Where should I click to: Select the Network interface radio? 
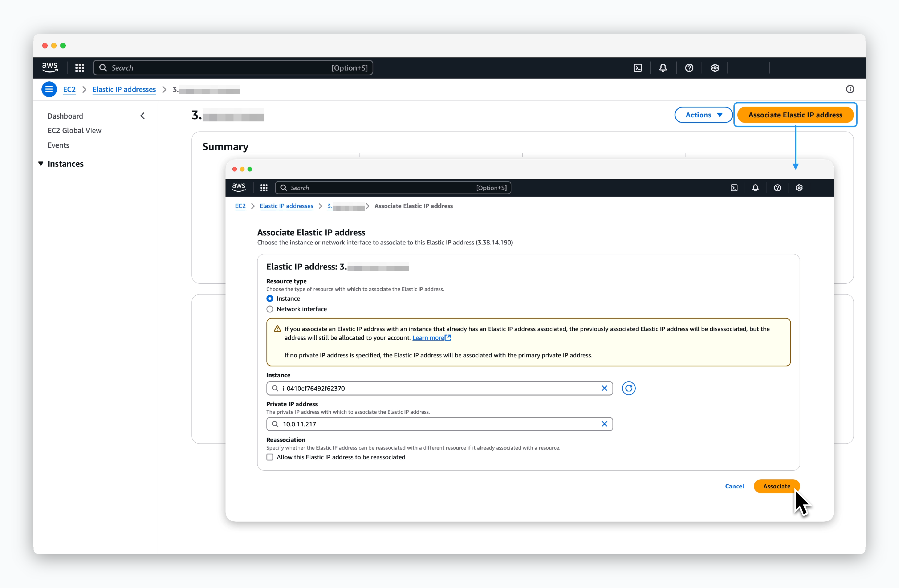pos(270,309)
